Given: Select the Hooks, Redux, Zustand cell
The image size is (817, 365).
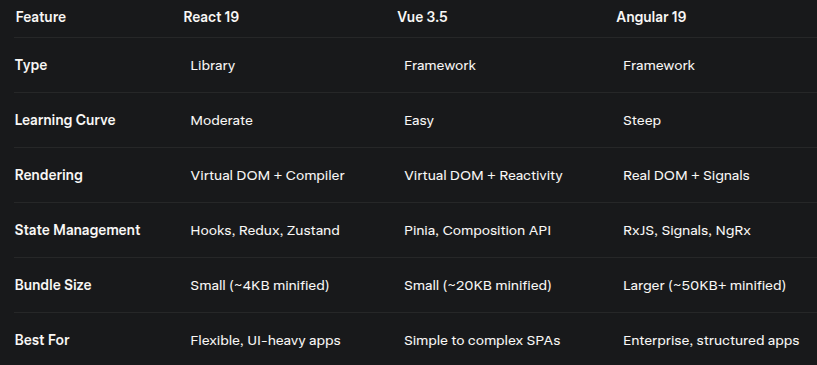Looking at the screenshot, I should click(x=265, y=231).
